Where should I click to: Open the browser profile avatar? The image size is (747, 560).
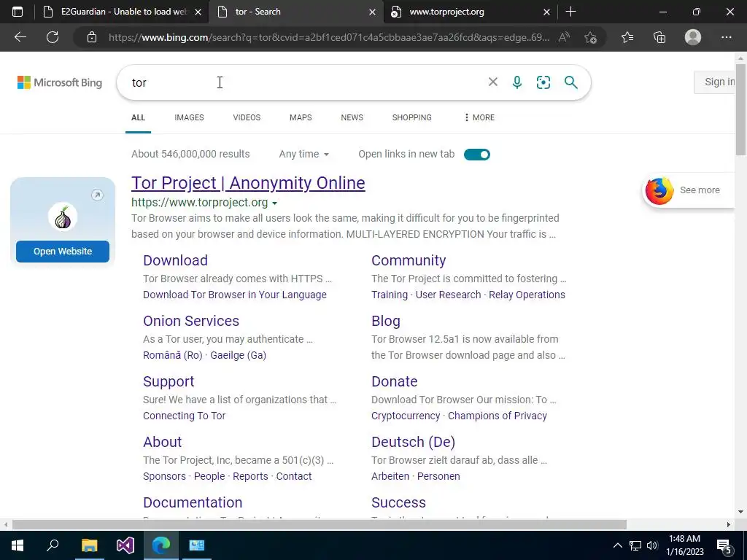(x=693, y=37)
